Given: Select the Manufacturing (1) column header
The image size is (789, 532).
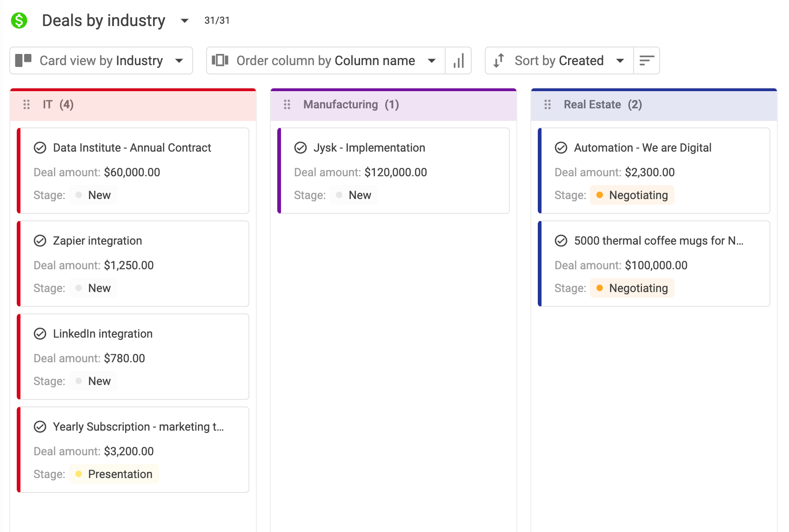Looking at the screenshot, I should 394,105.
